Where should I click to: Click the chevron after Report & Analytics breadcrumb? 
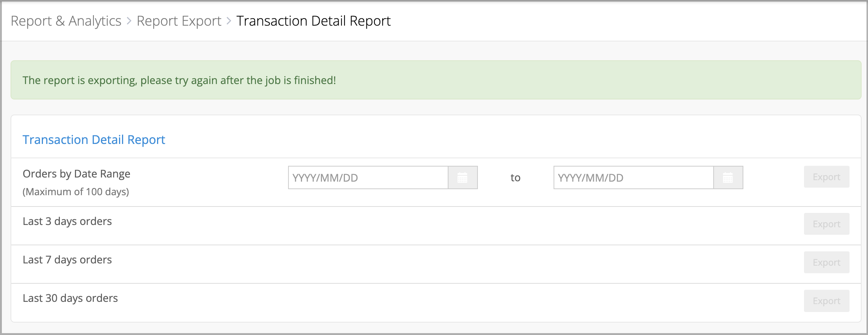[129, 21]
